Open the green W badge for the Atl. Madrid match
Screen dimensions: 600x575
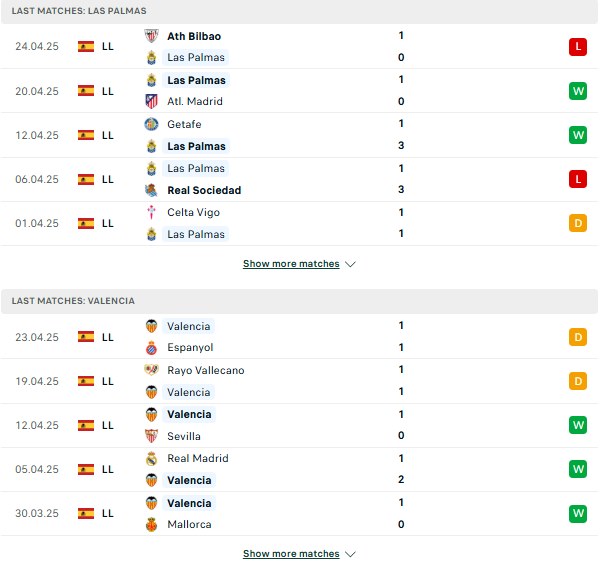[578, 91]
